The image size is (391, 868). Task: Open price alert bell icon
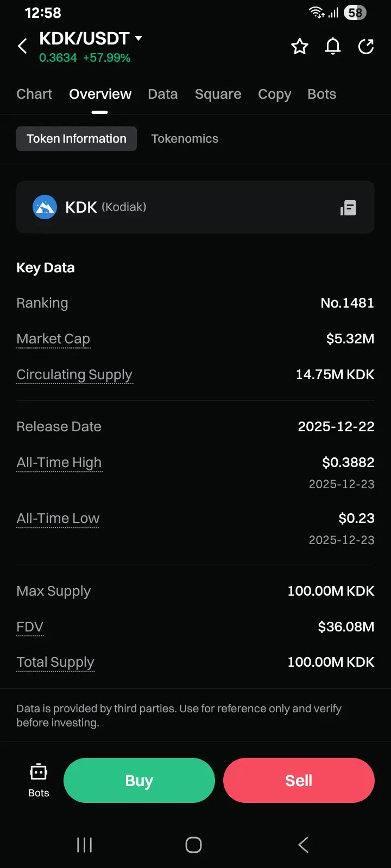pyautogui.click(x=333, y=47)
